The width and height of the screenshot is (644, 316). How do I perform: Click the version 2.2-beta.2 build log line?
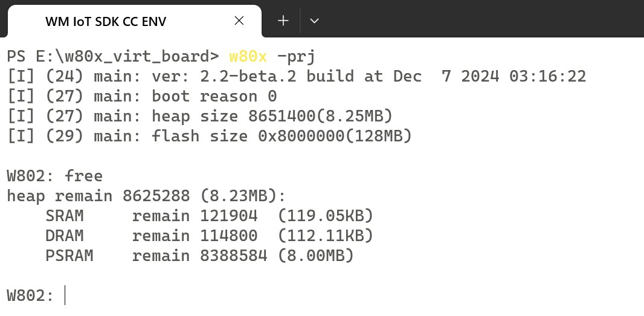pos(296,76)
